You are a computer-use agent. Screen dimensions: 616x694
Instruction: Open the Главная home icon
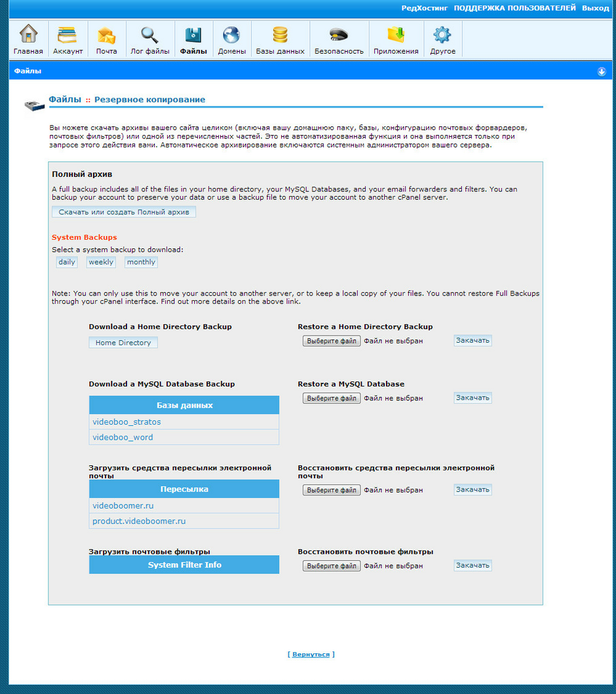28,34
